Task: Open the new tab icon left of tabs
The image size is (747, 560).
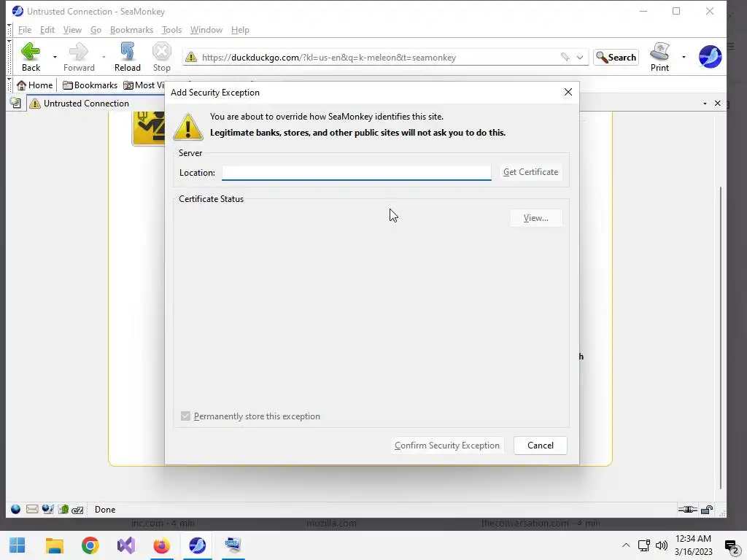Action: (x=15, y=103)
